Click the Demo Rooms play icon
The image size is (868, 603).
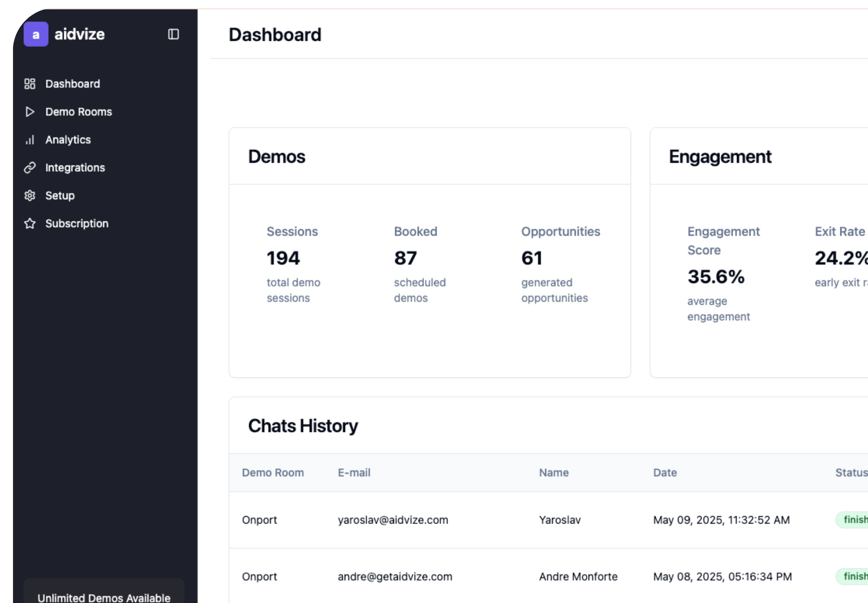(30, 112)
